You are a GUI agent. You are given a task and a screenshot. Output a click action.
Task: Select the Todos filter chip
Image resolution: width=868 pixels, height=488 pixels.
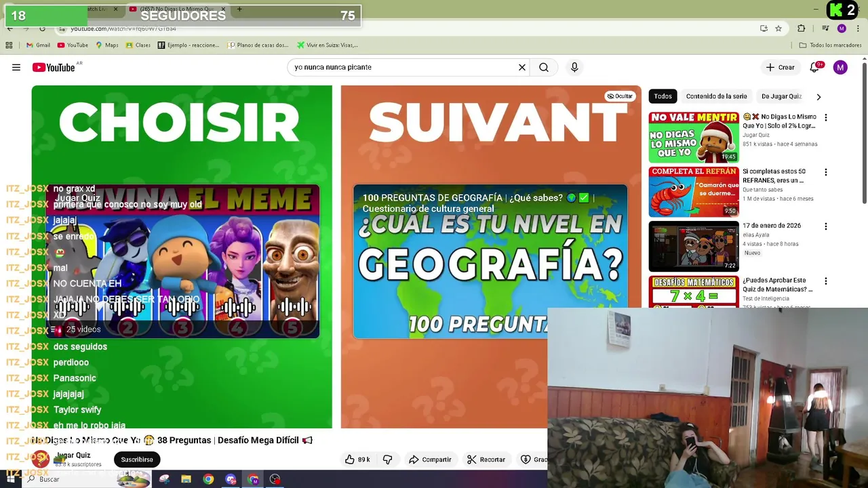663,96
